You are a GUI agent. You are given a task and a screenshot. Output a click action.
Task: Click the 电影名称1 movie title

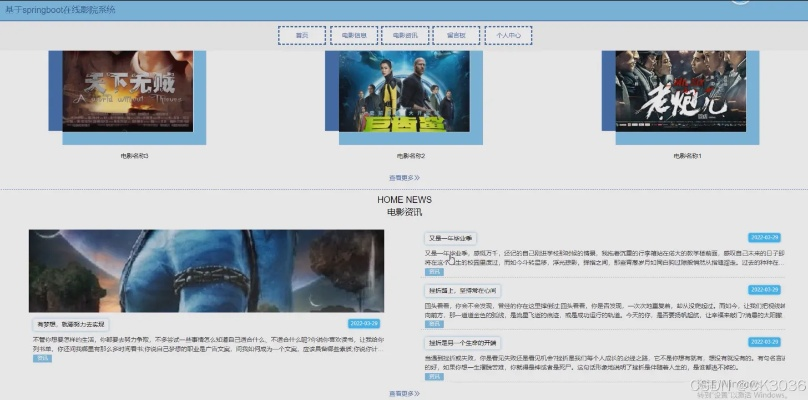click(687, 156)
